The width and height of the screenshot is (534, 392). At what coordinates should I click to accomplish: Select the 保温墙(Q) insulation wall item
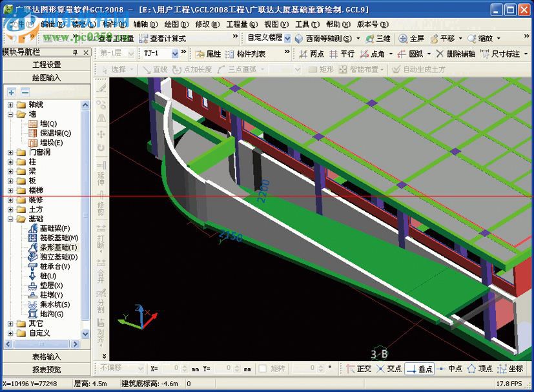56,133
